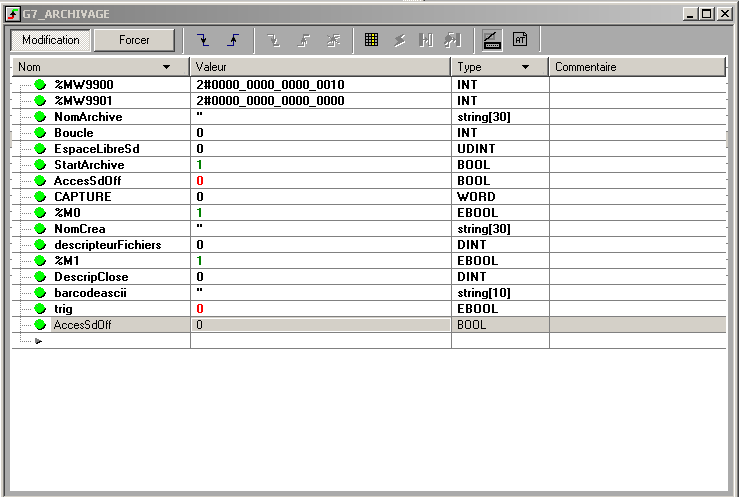Click the lightning bolt toolbar icon
Image resolution: width=739 pixels, height=497 pixels.
click(399, 40)
